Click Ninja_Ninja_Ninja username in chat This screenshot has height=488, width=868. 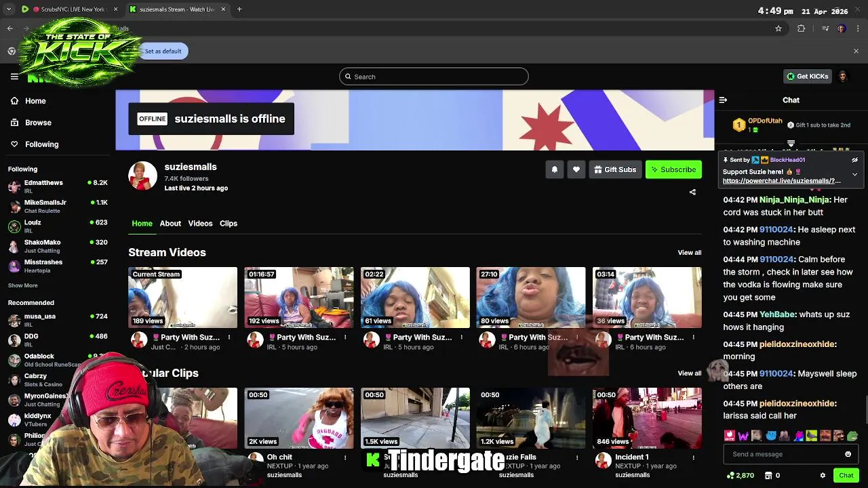(795, 200)
